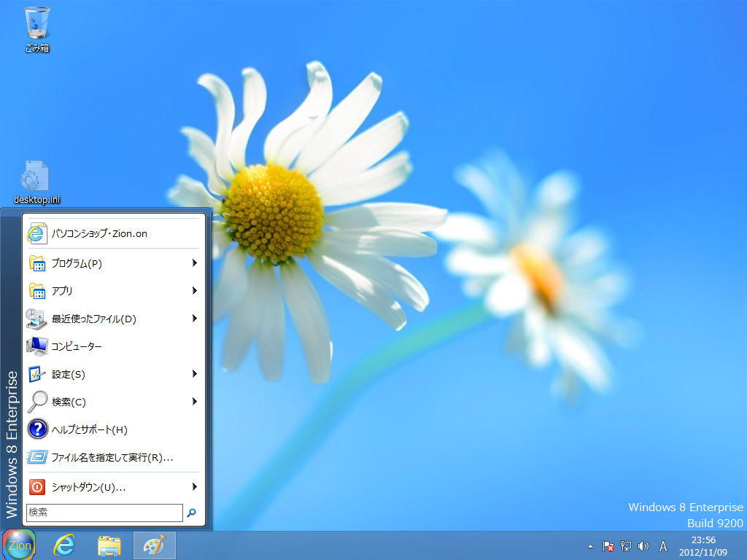Click the volume speaker tray icon
Screen dimensions: 747x560
(x=643, y=545)
